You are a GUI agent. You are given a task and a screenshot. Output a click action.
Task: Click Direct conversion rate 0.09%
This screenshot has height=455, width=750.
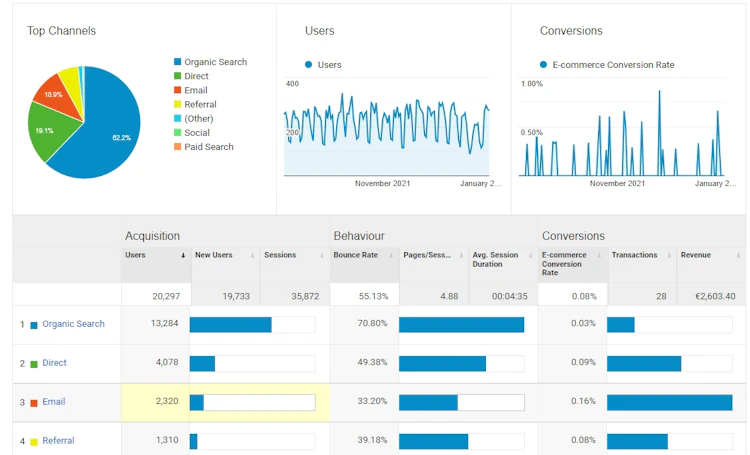[x=583, y=362]
